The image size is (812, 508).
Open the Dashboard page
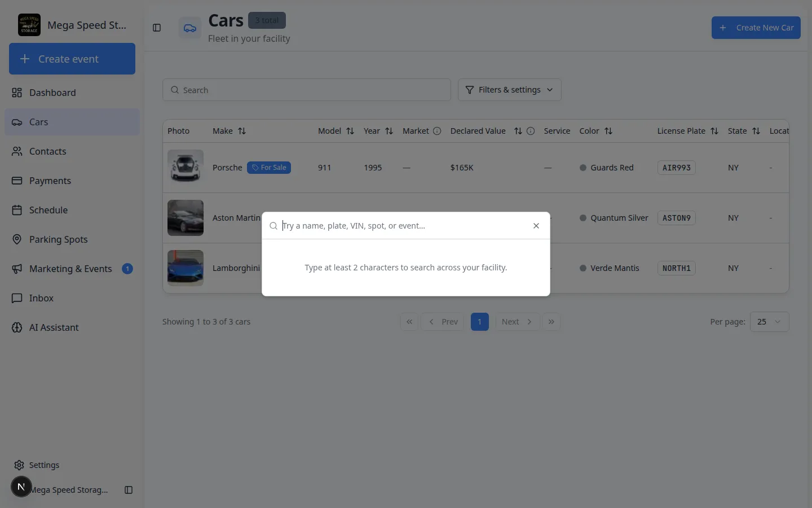tap(72, 93)
